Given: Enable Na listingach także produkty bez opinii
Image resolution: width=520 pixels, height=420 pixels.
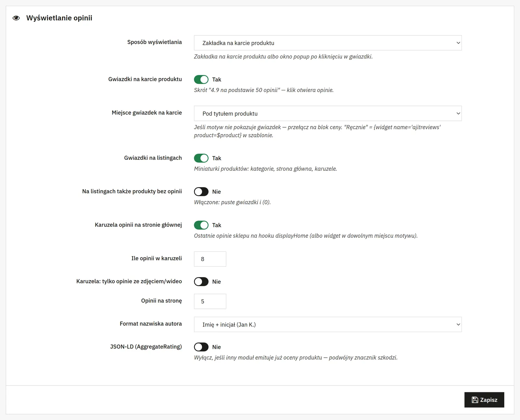Looking at the screenshot, I should [x=201, y=192].
